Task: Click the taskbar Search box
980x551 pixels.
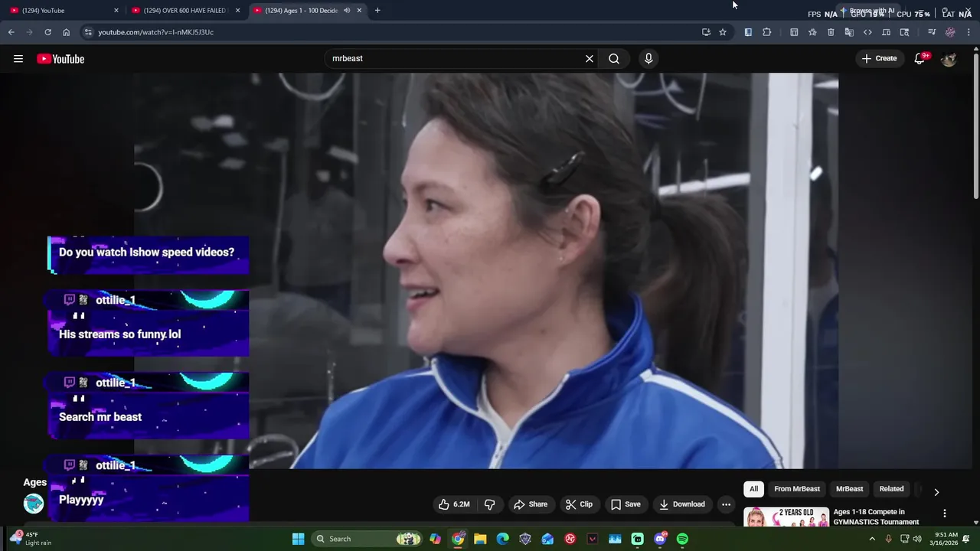Action: point(367,539)
